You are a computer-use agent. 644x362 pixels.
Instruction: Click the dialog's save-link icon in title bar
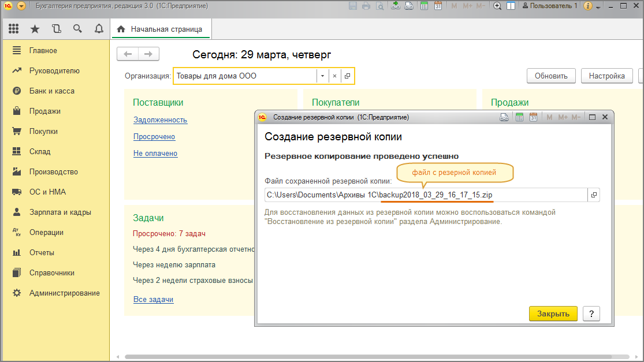coord(504,117)
